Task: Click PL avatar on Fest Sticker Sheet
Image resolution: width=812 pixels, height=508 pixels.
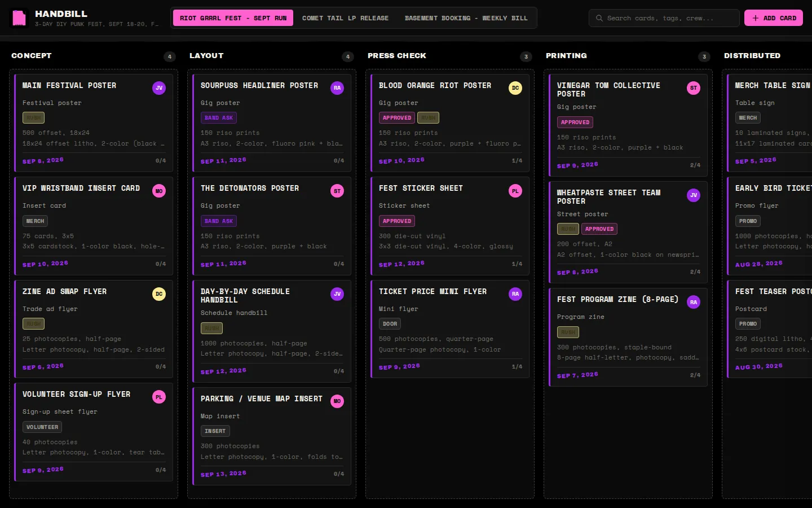Action: 515,191
